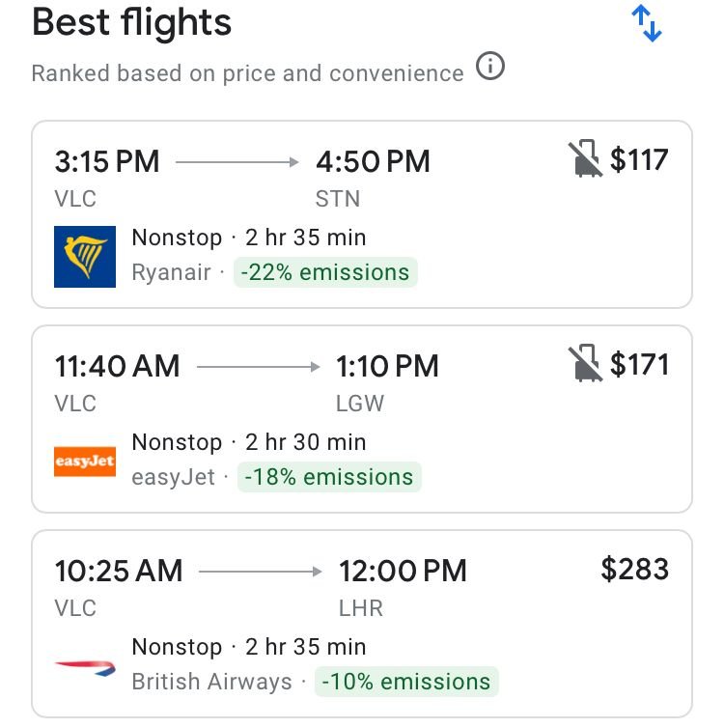Click the 4:50 PM STN arrival time
This screenshot has height=728, width=724.
coord(373,161)
